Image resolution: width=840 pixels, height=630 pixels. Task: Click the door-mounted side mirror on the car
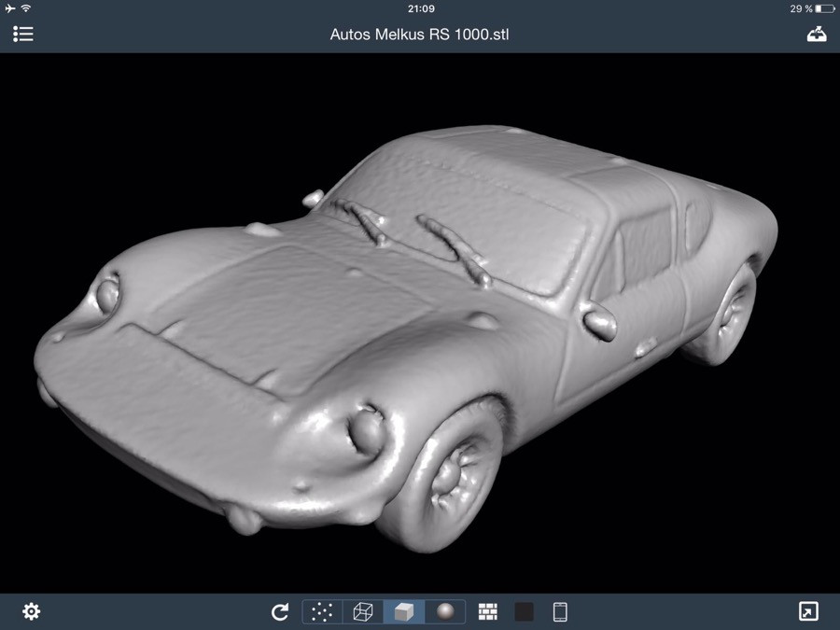[x=598, y=320]
